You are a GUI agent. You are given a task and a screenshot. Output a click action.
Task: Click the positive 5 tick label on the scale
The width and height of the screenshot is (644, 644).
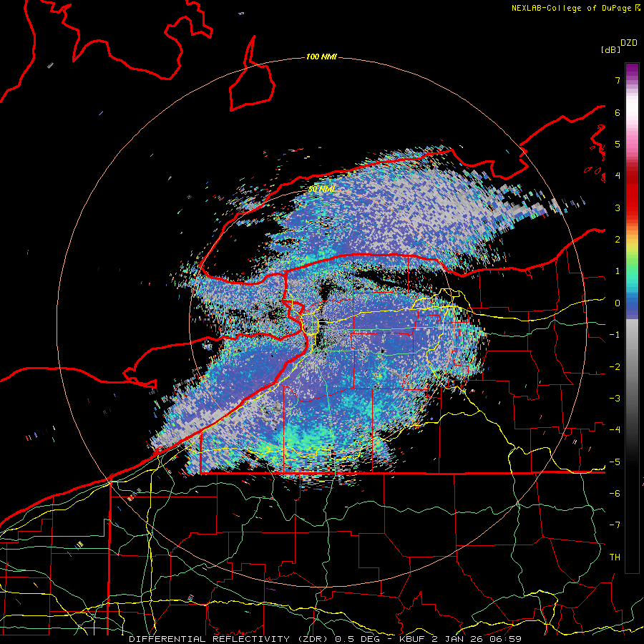click(618, 144)
